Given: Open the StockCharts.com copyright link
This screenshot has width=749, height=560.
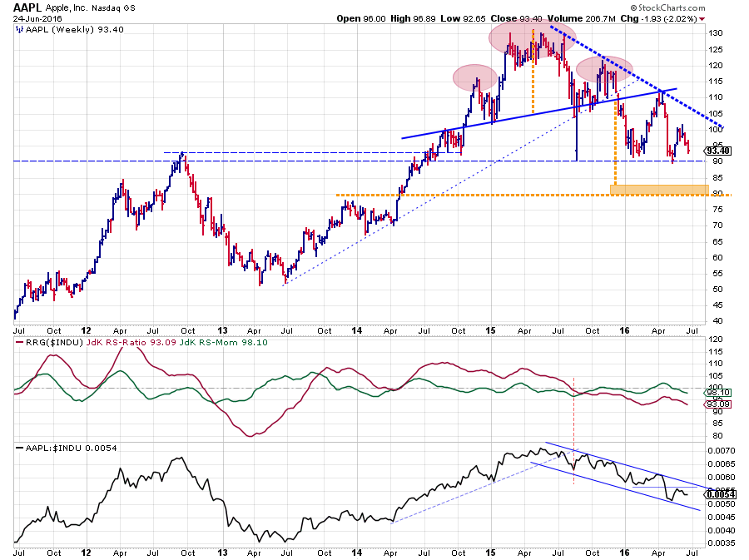Looking at the screenshot, I should click(x=667, y=7).
